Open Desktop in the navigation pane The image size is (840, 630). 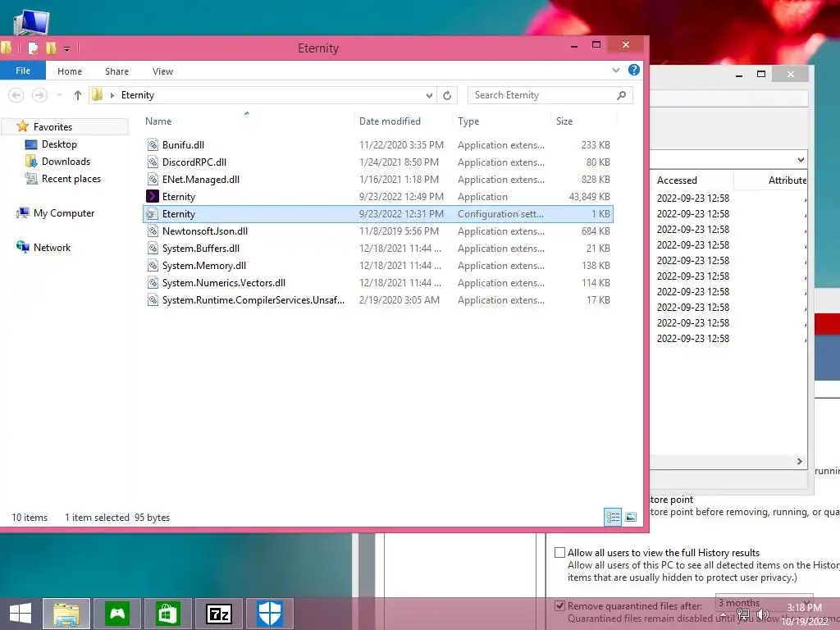coord(59,144)
